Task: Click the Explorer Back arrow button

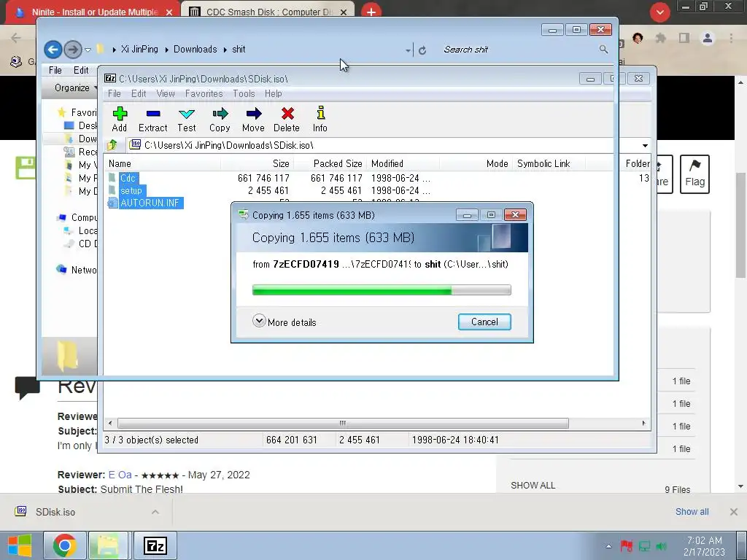Action: coord(53,49)
